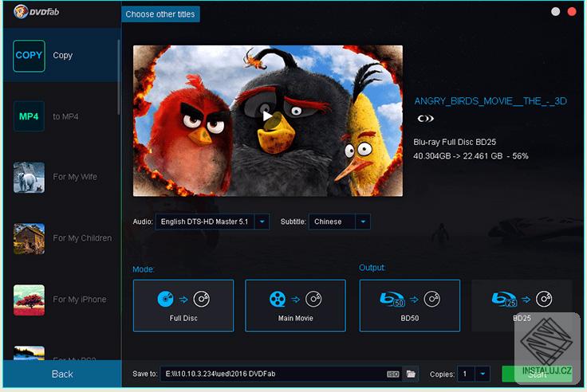Select the MP4 conversion icon
Image resolution: width=587 pixels, height=392 pixels.
pyautogui.click(x=29, y=116)
